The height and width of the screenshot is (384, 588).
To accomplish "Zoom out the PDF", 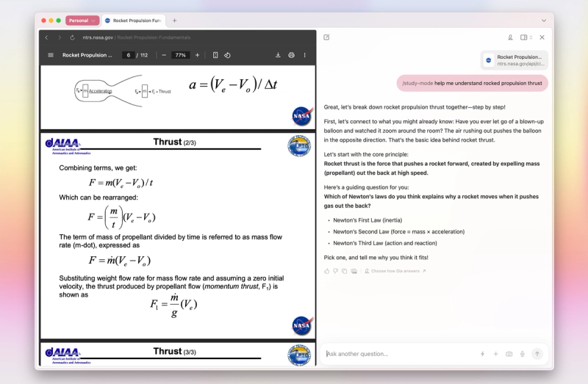I will click(164, 55).
